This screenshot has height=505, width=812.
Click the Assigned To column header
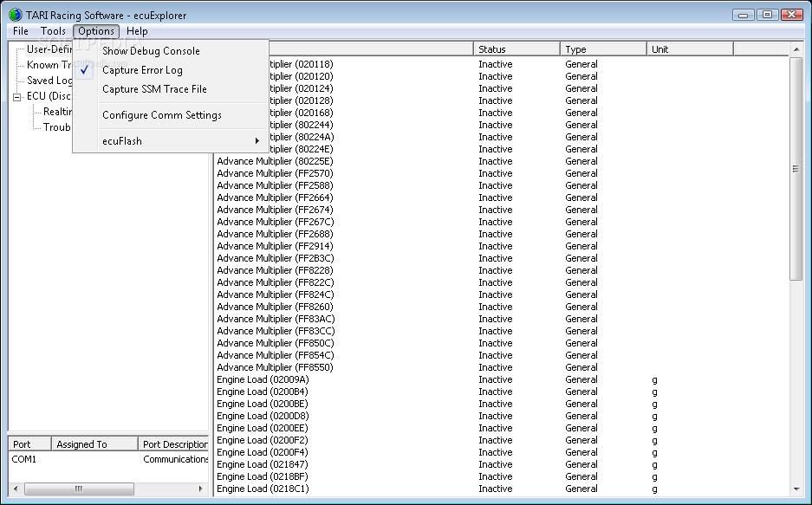pyautogui.click(x=94, y=444)
